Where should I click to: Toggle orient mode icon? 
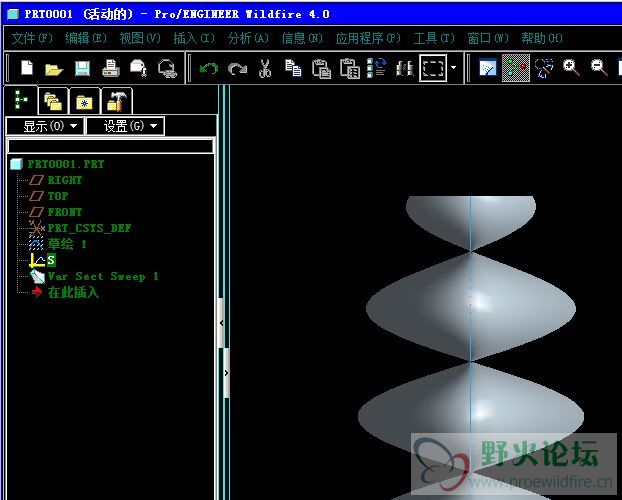click(x=544, y=68)
